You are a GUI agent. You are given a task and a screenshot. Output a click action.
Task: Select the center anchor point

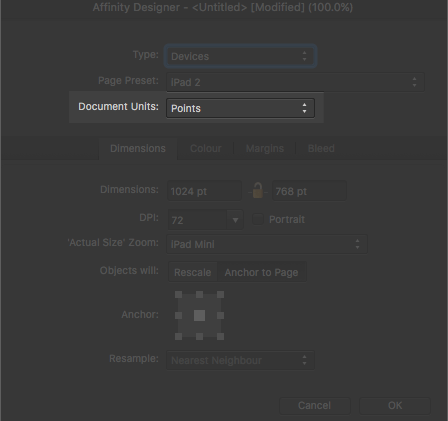pyautogui.click(x=199, y=315)
